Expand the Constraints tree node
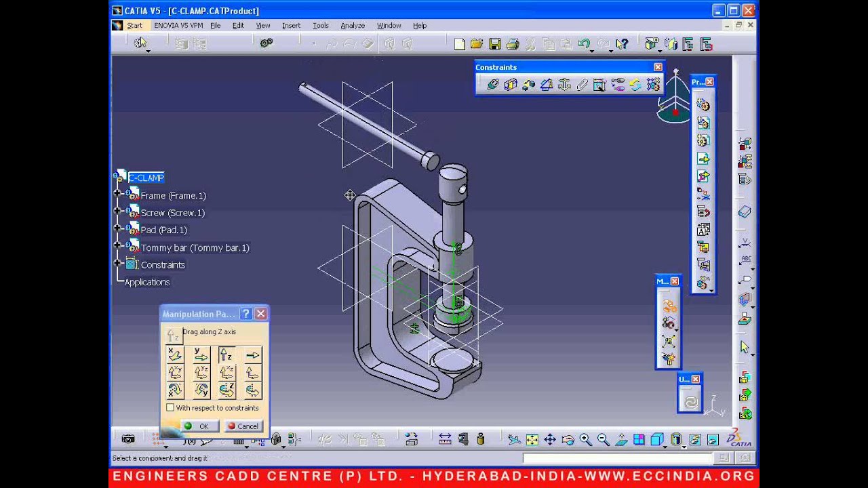 [117, 263]
